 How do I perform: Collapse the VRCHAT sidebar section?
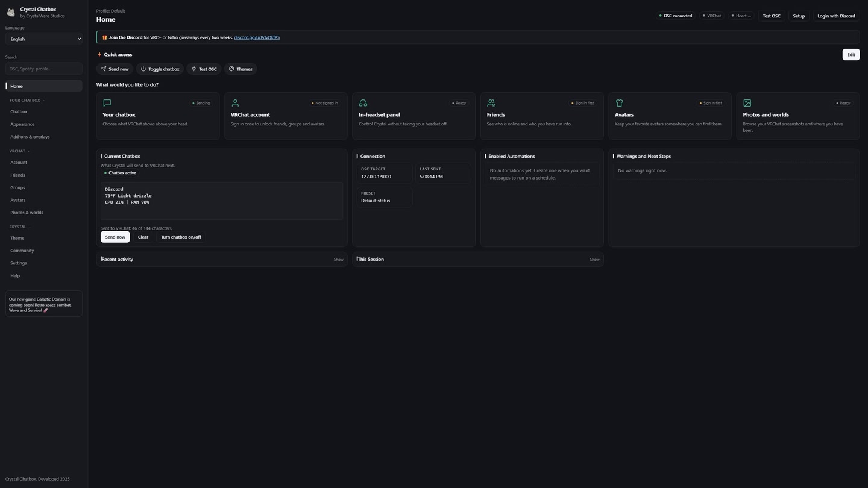(x=19, y=151)
